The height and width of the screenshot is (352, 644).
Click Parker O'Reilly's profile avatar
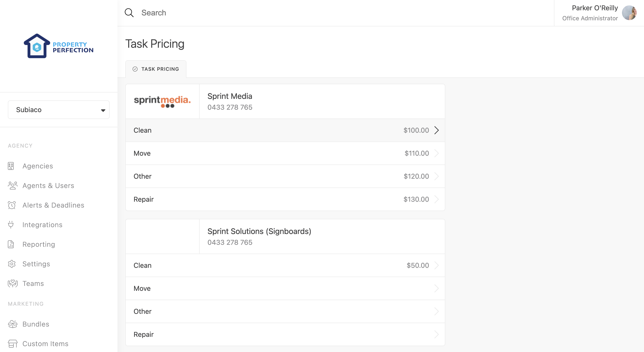(629, 13)
